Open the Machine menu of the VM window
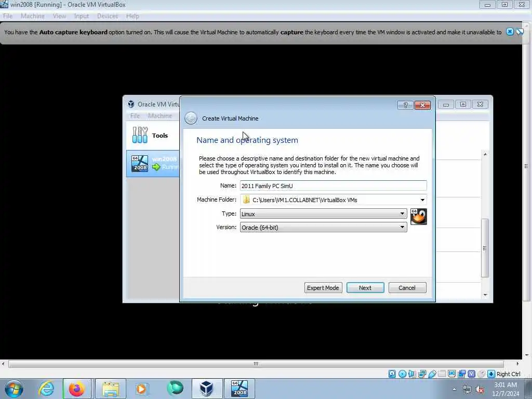 coord(33,16)
